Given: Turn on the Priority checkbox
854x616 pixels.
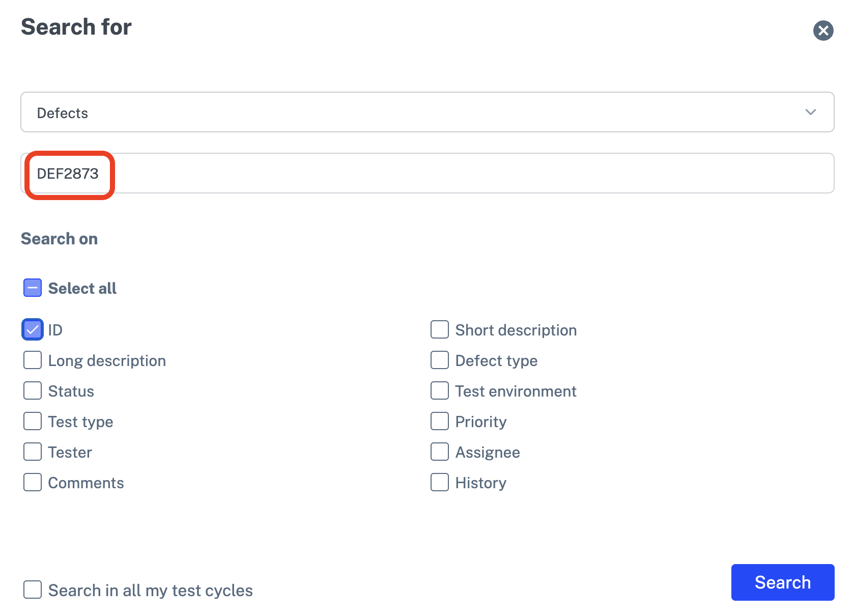Looking at the screenshot, I should (440, 422).
